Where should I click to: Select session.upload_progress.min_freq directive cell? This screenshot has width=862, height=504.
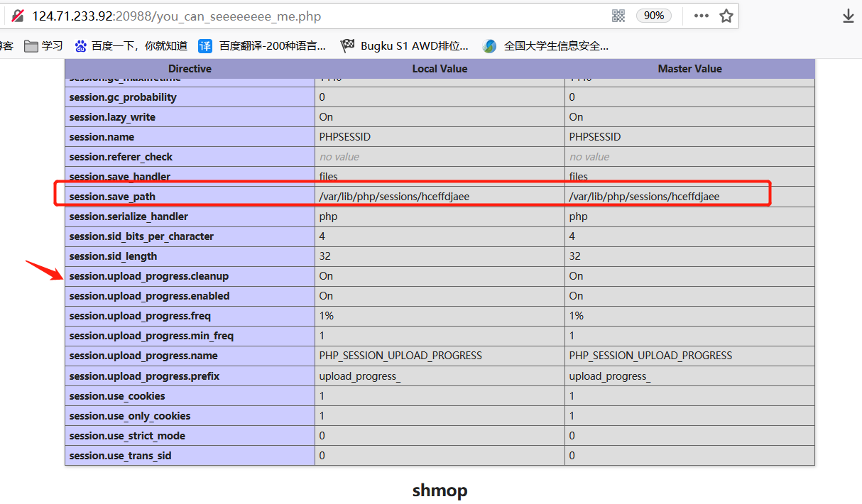190,336
